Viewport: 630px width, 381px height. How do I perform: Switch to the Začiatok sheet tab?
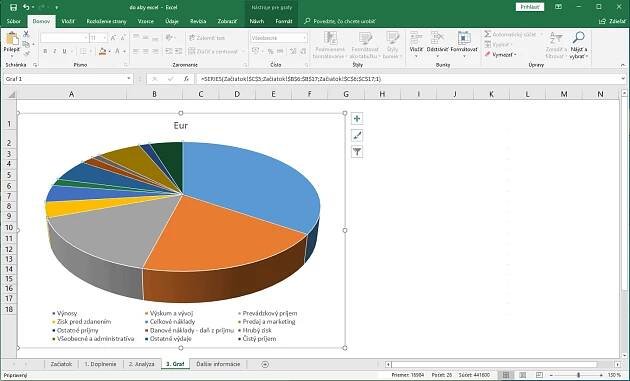tap(61, 364)
